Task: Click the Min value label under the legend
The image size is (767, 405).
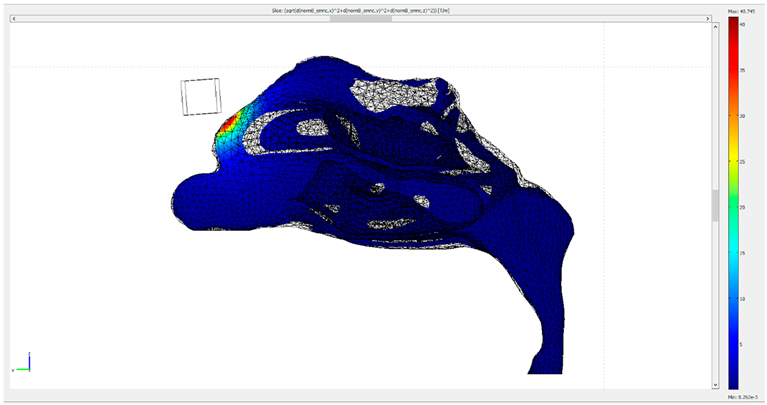Action: tap(741, 398)
